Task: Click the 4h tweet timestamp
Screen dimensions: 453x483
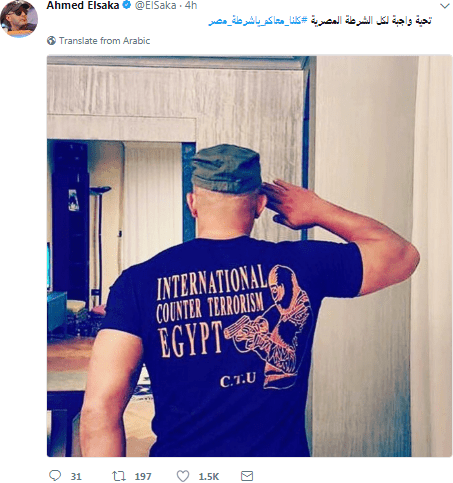Action: [191, 5]
